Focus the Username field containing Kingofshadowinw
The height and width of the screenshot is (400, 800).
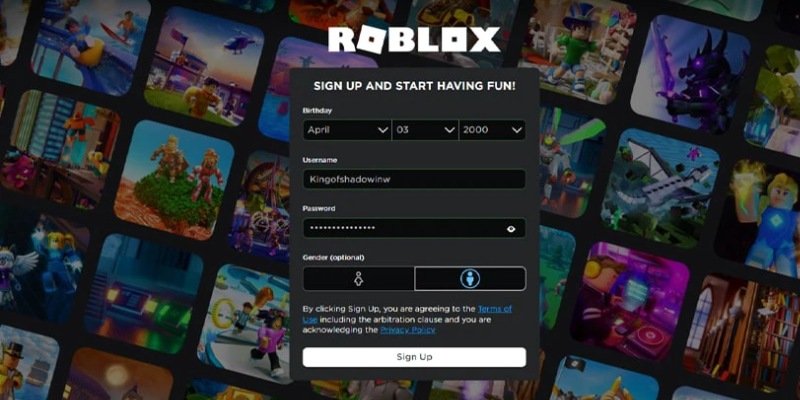click(x=414, y=179)
